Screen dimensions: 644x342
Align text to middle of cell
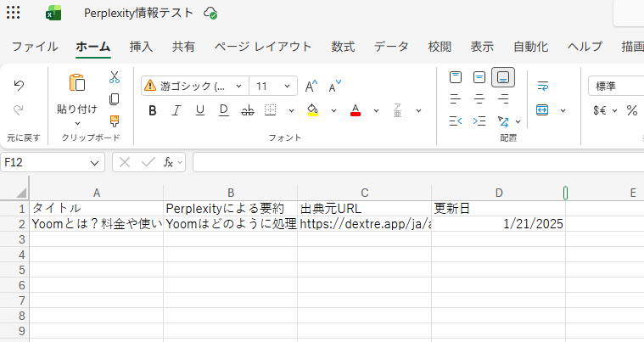(x=479, y=77)
